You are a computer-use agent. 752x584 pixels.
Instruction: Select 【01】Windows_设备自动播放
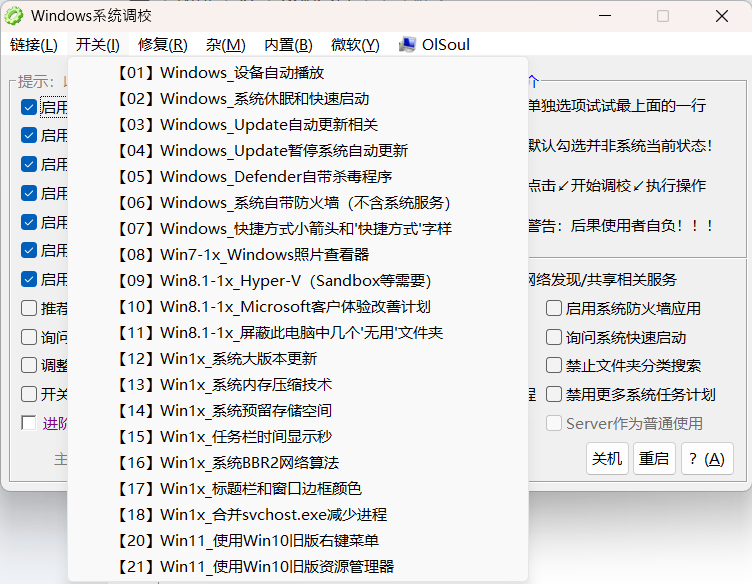[298, 73]
